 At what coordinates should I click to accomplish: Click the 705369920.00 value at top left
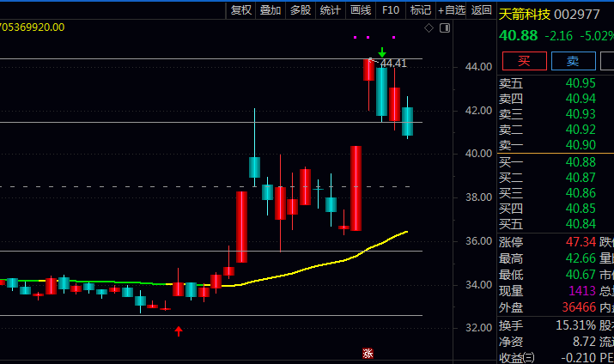[32, 27]
